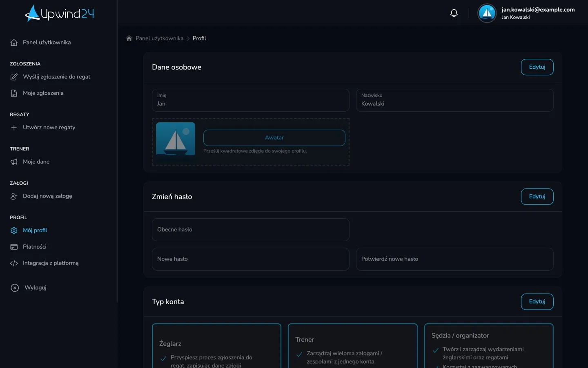Click the Dodaj nową załogę label
This screenshot has height=368, width=588.
point(47,196)
